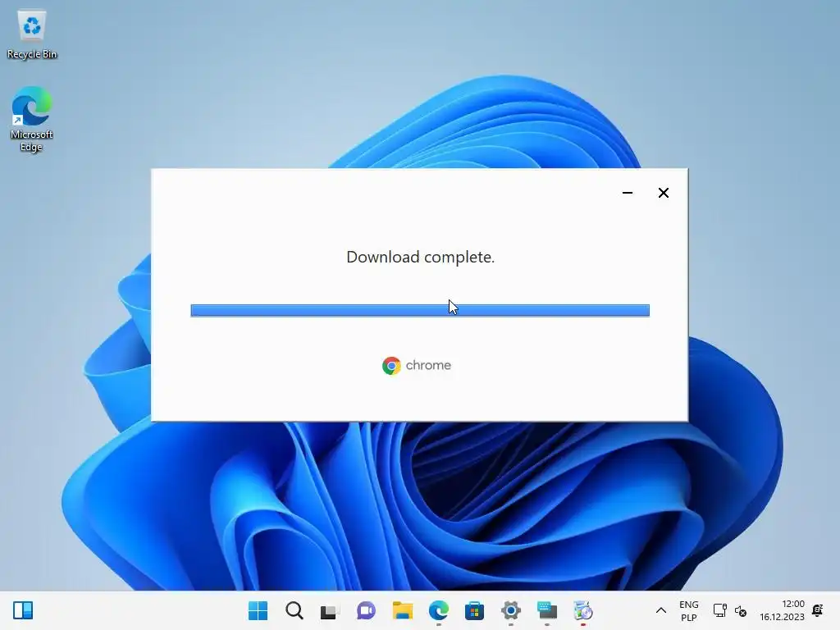Click the muted volume tray icon
The width and height of the screenshot is (840, 630).
pyautogui.click(x=741, y=610)
